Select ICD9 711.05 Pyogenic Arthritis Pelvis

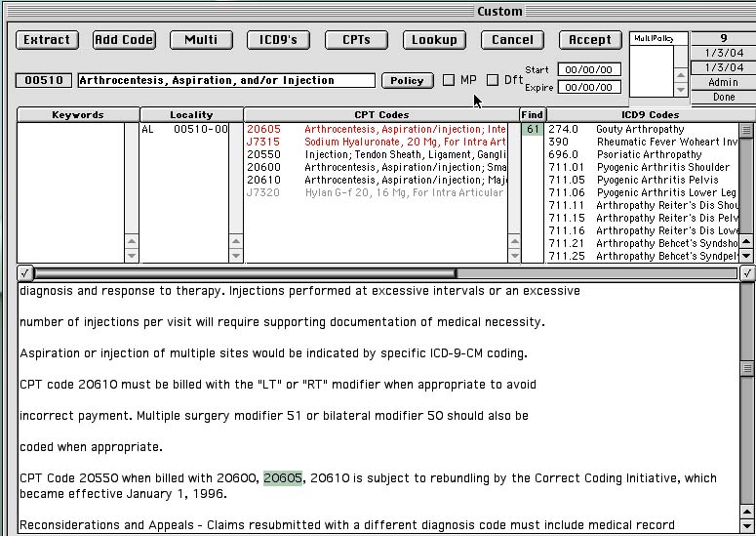pos(643,180)
